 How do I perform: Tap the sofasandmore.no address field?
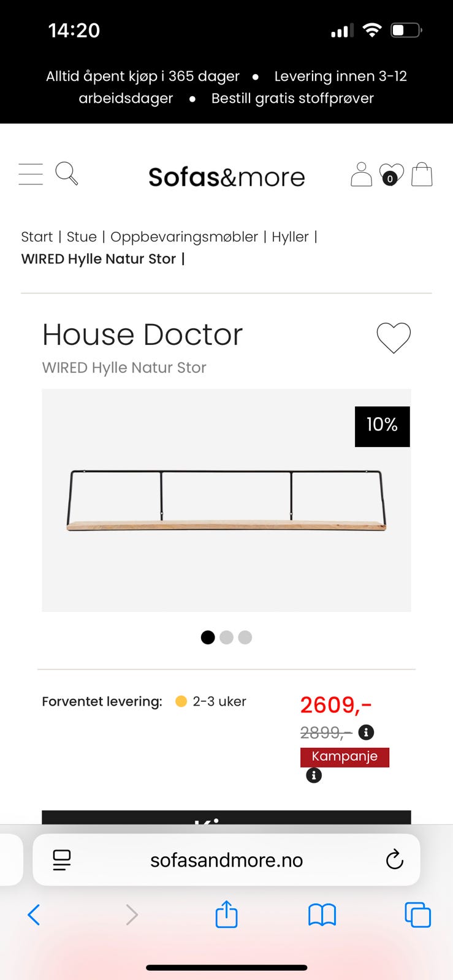point(226,860)
